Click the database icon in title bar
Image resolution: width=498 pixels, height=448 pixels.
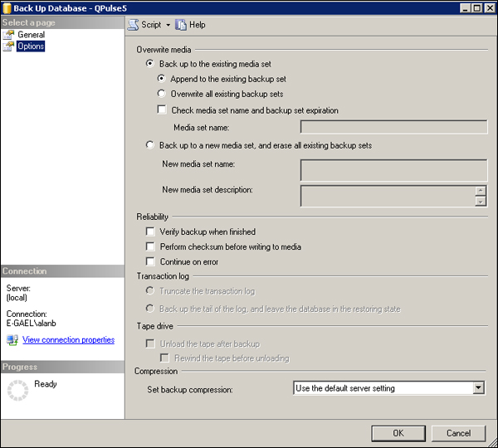coord(7,8)
